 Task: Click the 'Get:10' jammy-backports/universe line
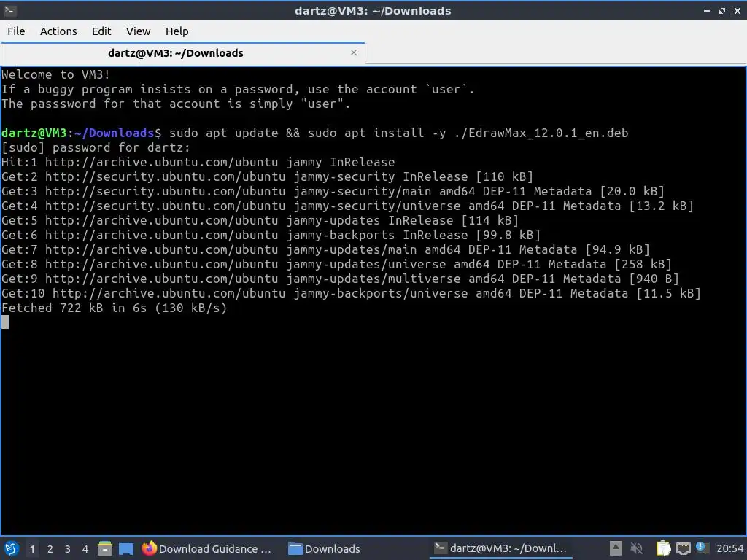coord(351,294)
